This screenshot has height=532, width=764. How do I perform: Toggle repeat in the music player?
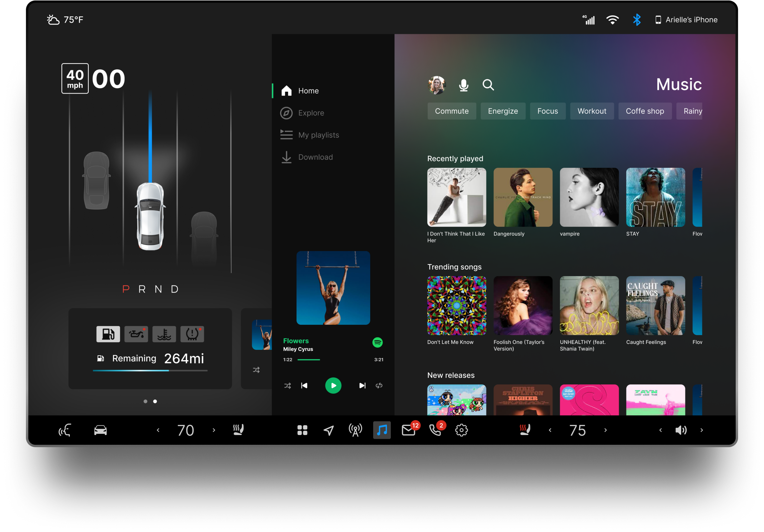click(x=379, y=386)
